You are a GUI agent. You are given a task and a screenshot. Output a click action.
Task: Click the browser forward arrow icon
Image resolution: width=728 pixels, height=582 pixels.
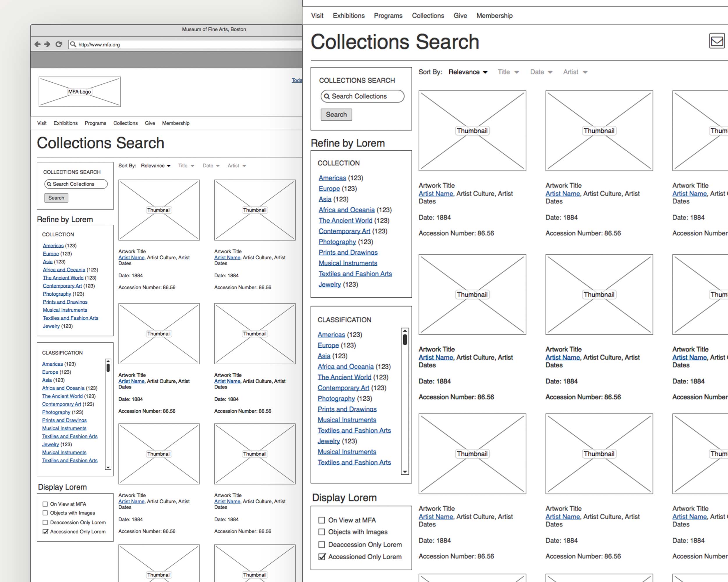pos(47,44)
